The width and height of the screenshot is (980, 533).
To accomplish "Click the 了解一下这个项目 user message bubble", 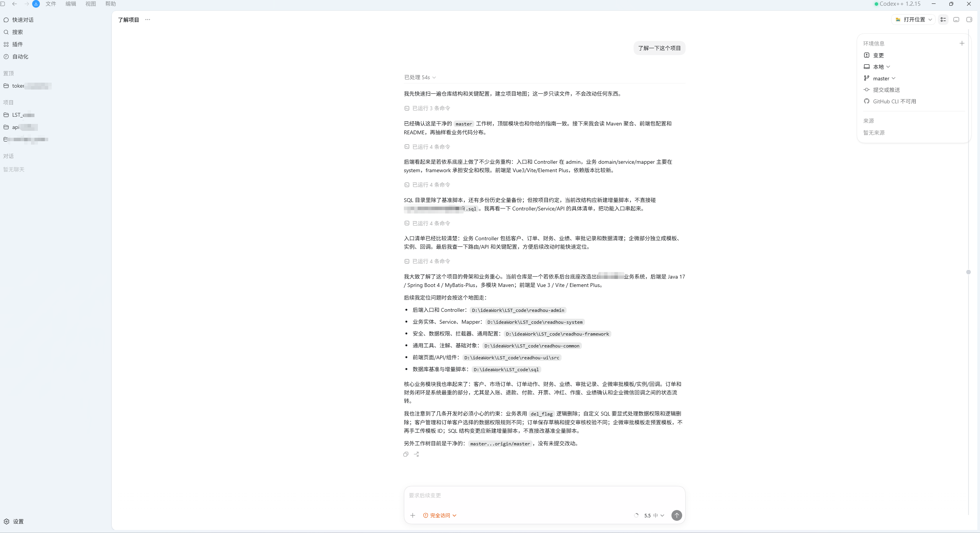I will click(659, 48).
